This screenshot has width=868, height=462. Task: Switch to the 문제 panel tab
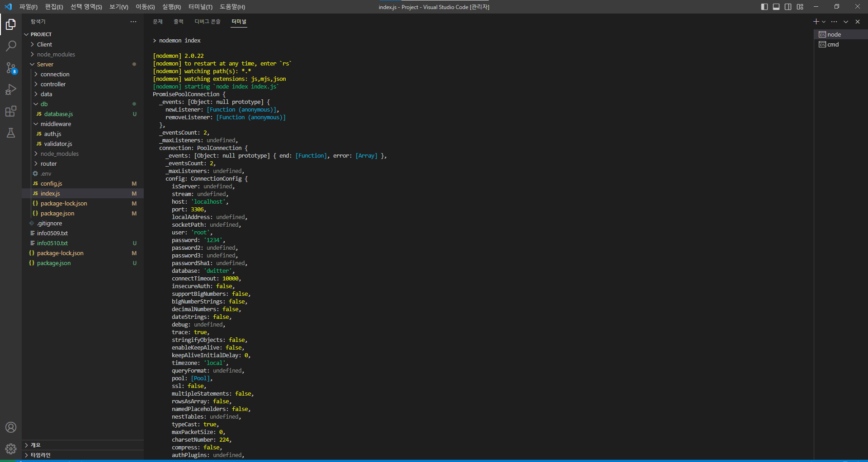(x=158, y=22)
